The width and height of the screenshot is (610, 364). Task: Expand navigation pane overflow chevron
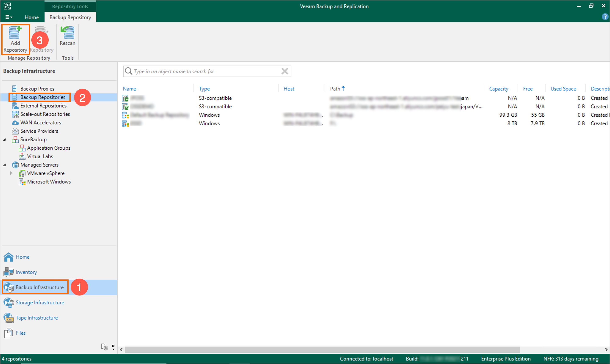tap(113, 347)
